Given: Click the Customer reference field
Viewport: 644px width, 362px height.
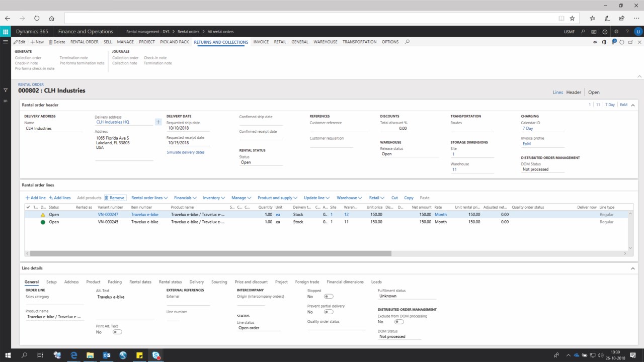Looking at the screenshot, I should tap(339, 129).
